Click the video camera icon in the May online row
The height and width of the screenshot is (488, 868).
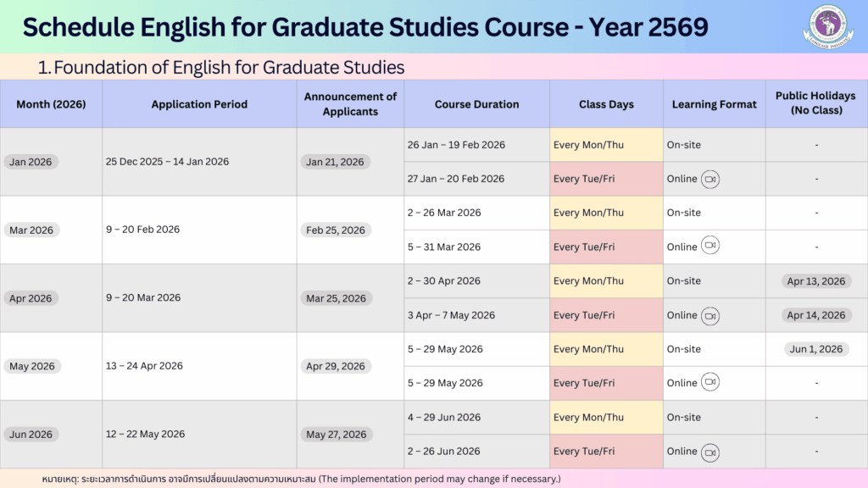710,383
